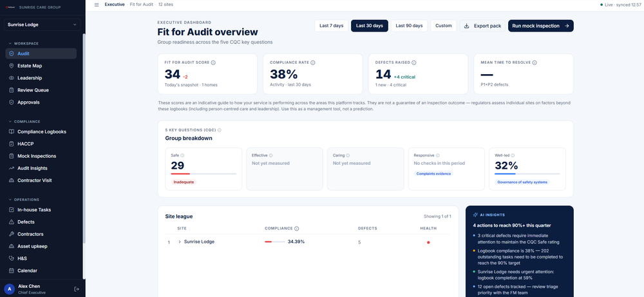Click the Contractor Visit icon
This screenshot has height=297, width=644.
point(12,180)
